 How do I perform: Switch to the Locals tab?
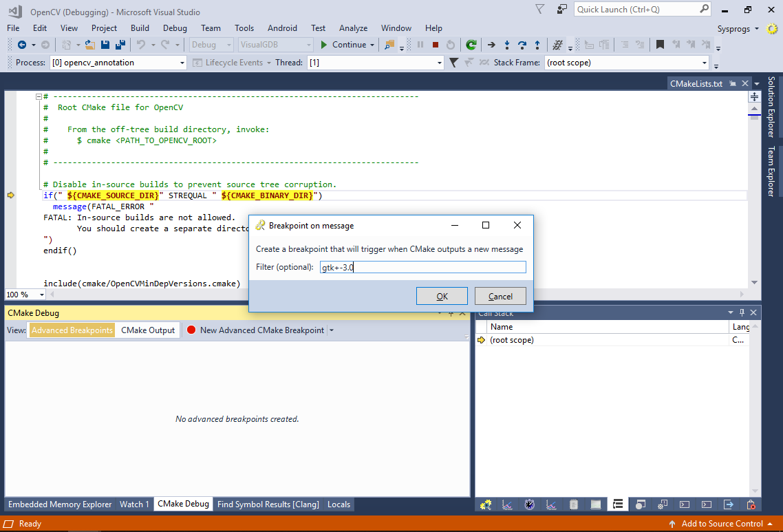pos(339,504)
